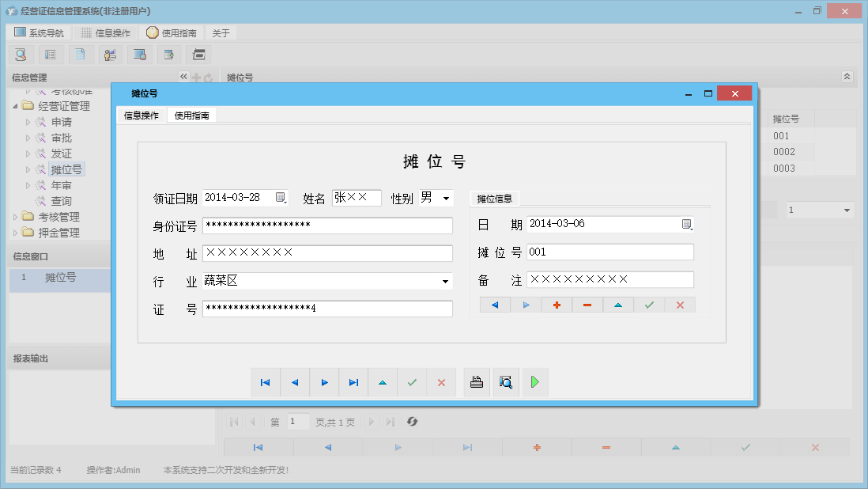The height and width of the screenshot is (489, 868).
Task: Click the red X in the dialog's bottom toolbar
Action: point(441,383)
